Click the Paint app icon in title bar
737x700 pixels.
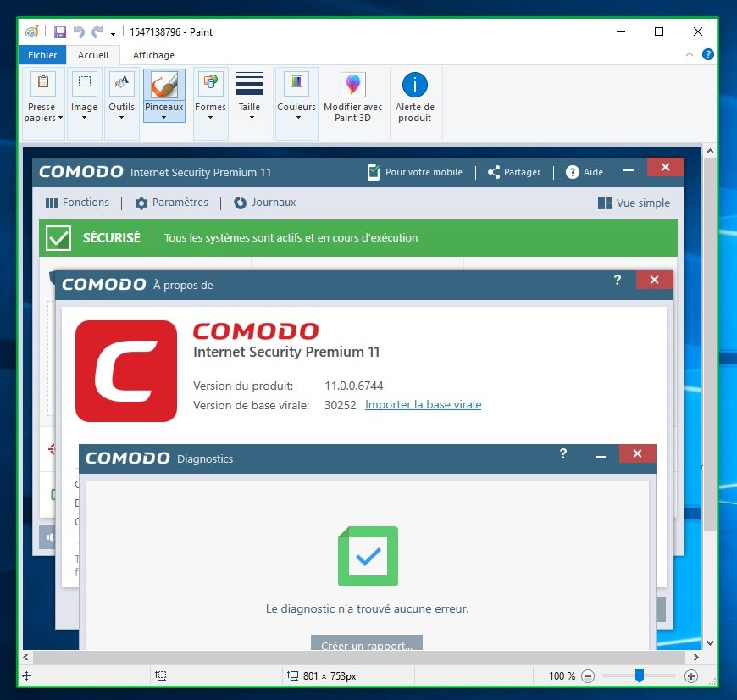32,32
